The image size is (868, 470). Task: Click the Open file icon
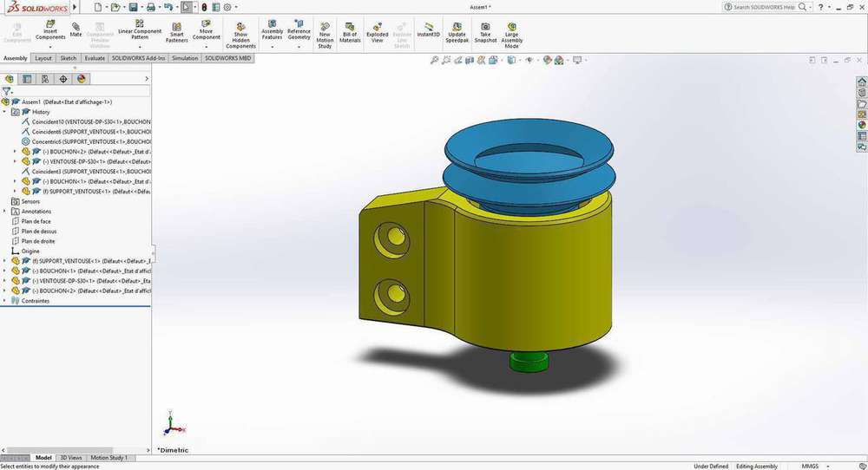(115, 7)
